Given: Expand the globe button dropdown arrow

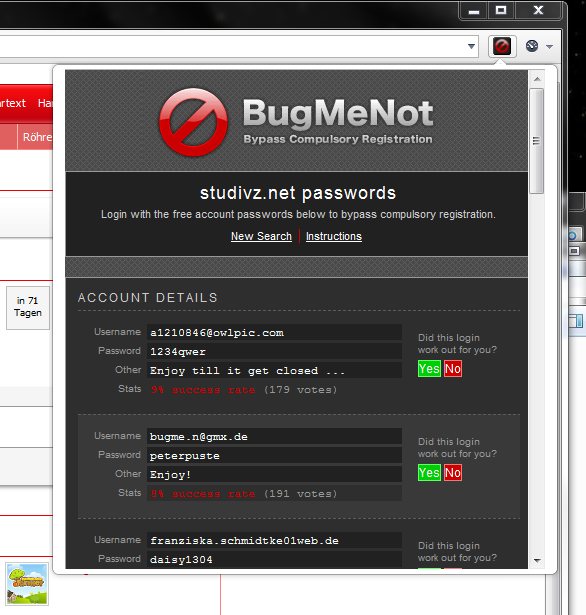Looking at the screenshot, I should click(x=550, y=47).
